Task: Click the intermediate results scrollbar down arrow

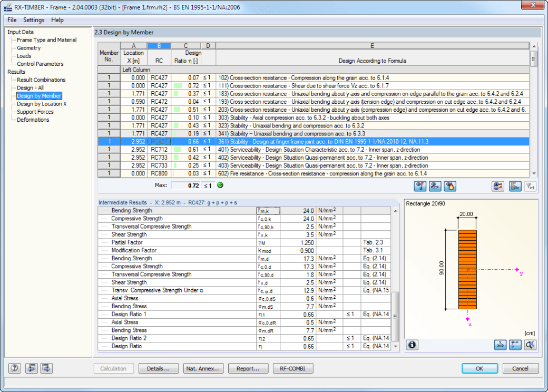Action: click(x=396, y=346)
